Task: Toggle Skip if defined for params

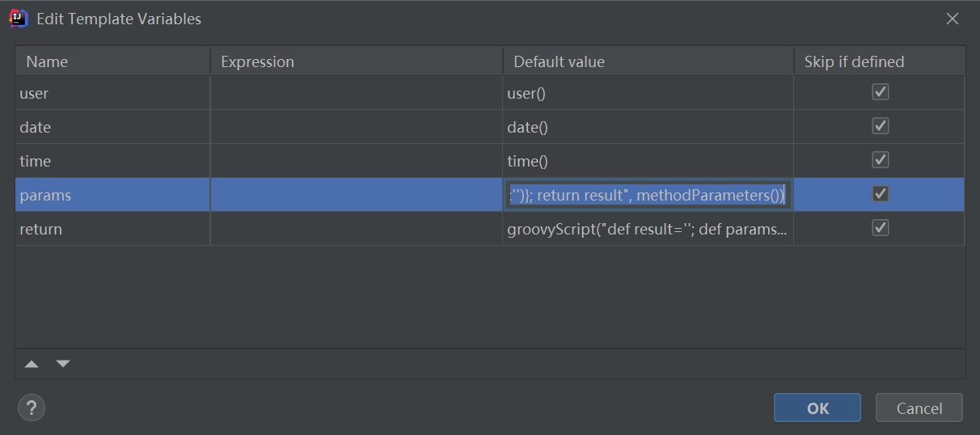Action: click(x=881, y=194)
